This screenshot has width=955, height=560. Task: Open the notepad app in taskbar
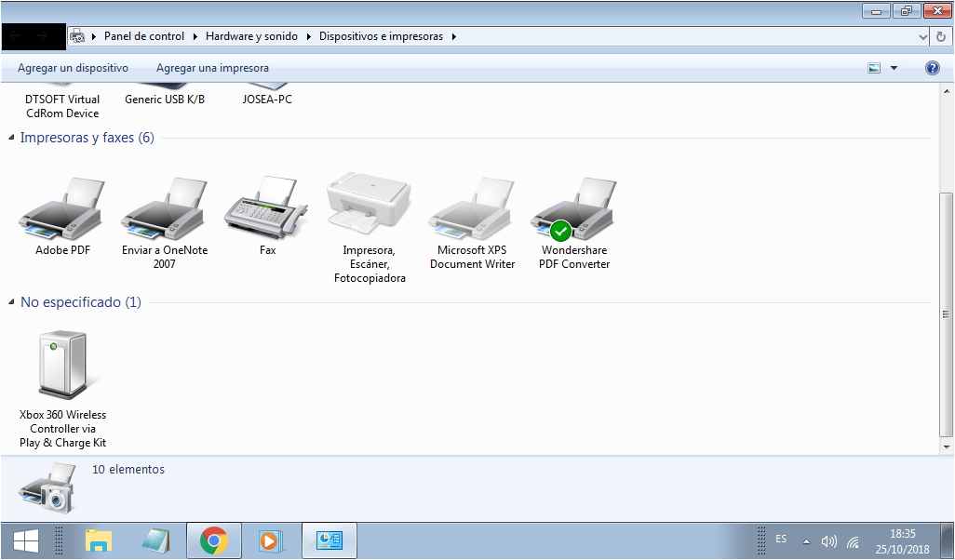tap(156, 540)
